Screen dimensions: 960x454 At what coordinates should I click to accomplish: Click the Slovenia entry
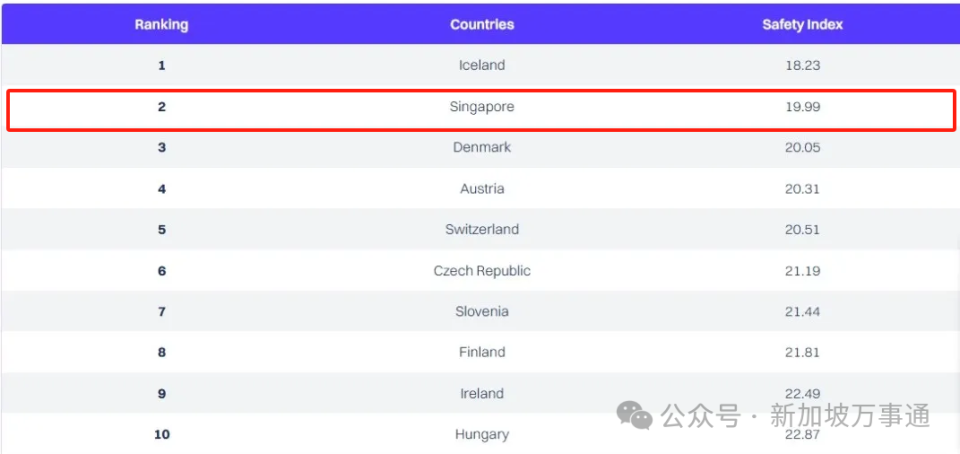point(482,311)
